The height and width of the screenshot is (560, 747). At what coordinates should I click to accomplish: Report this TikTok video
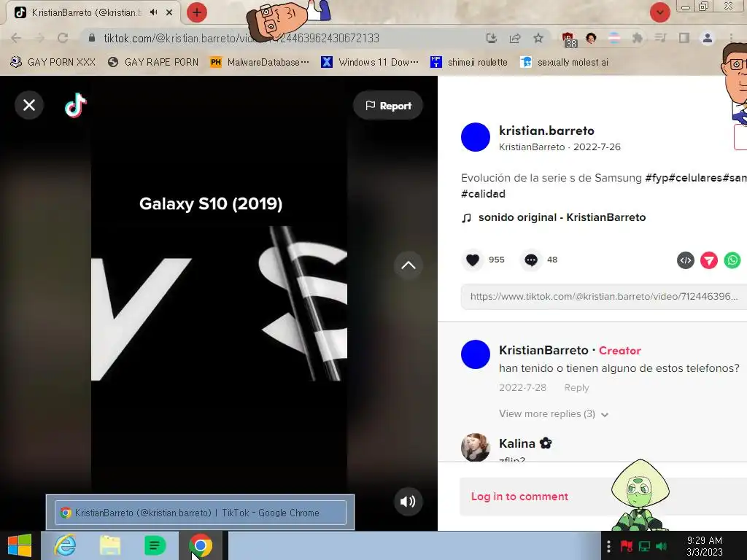click(388, 106)
